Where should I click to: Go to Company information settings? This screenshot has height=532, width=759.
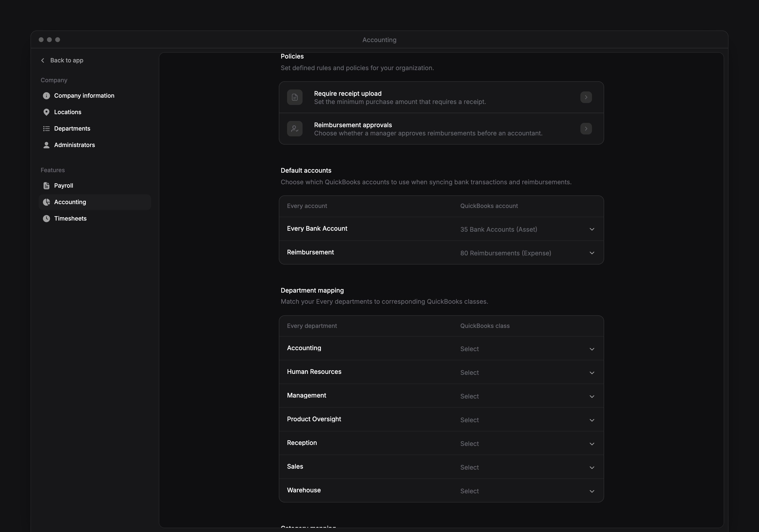pyautogui.click(x=95, y=96)
